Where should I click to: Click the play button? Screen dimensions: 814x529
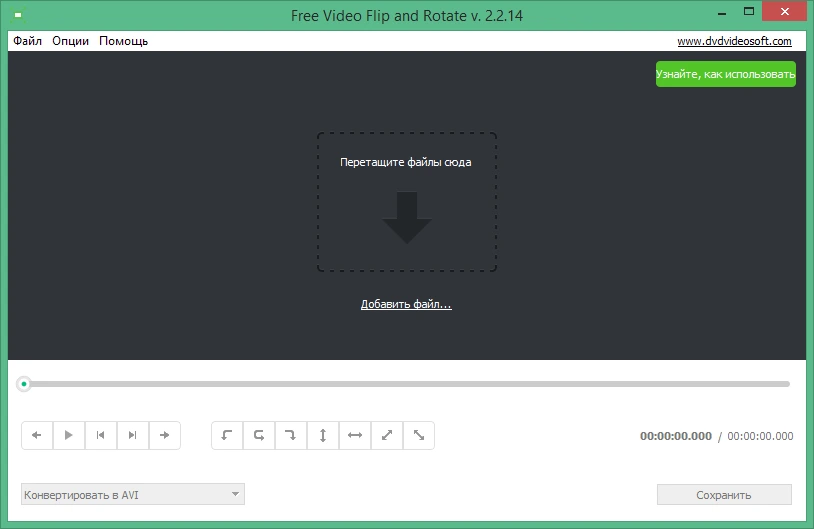tap(69, 435)
